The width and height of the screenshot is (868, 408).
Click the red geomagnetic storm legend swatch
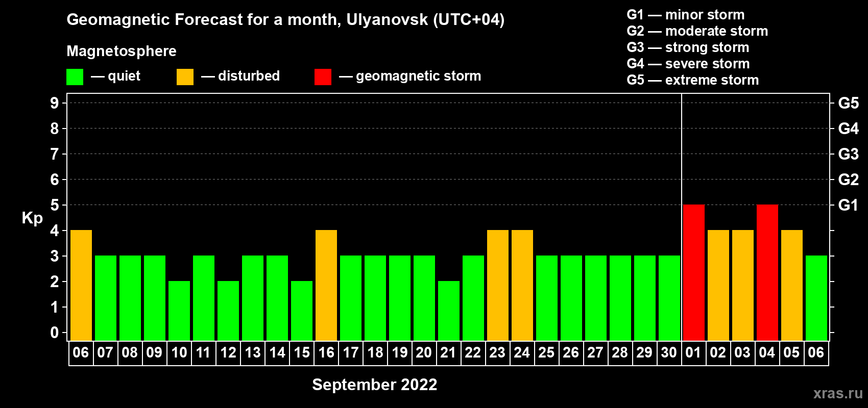click(x=323, y=77)
